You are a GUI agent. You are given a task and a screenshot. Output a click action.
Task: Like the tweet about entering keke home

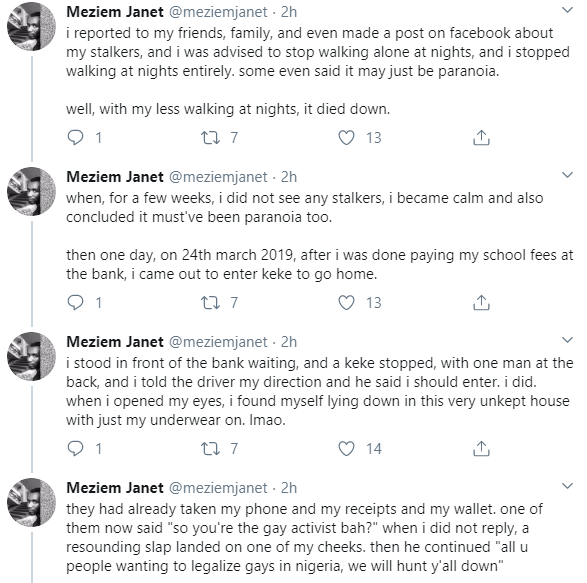pos(346,303)
